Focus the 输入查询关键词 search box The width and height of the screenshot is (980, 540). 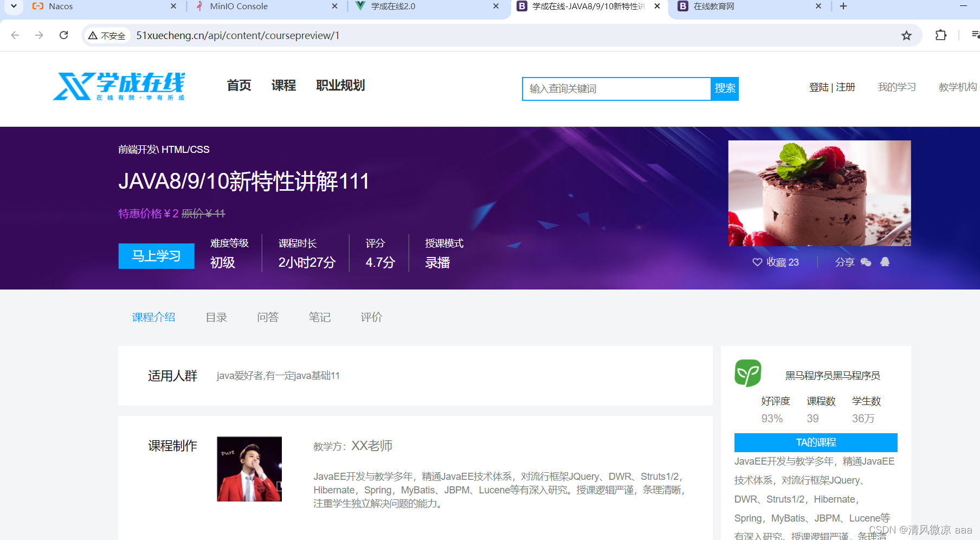click(616, 89)
